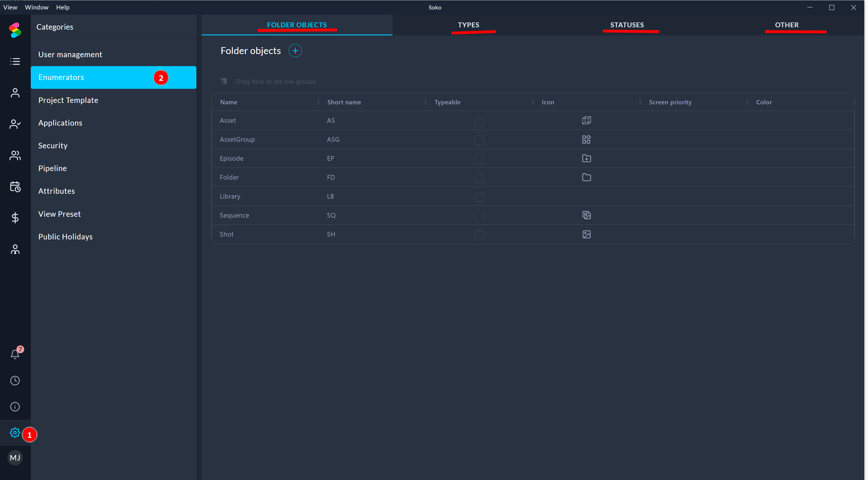Enable the Typeable checkbox for Episode
The height and width of the screenshot is (480, 868).
point(479,159)
